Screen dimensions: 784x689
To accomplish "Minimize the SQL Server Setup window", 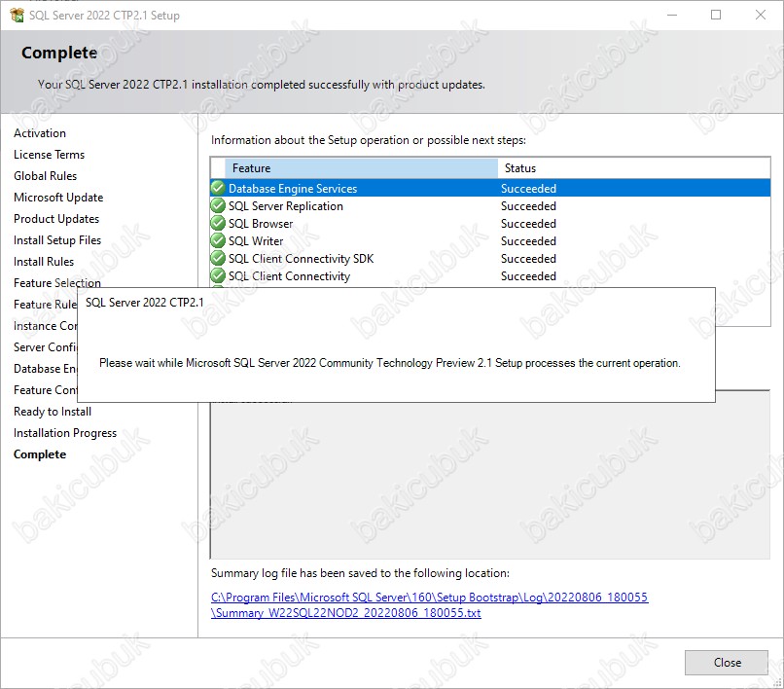I will (672, 15).
